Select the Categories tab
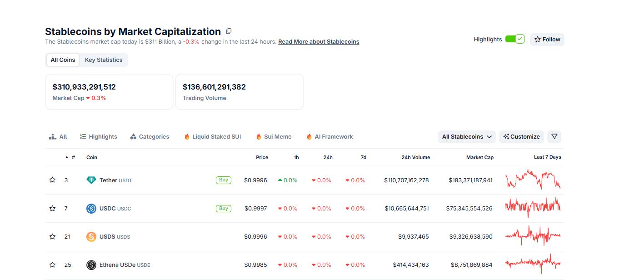 coord(150,137)
